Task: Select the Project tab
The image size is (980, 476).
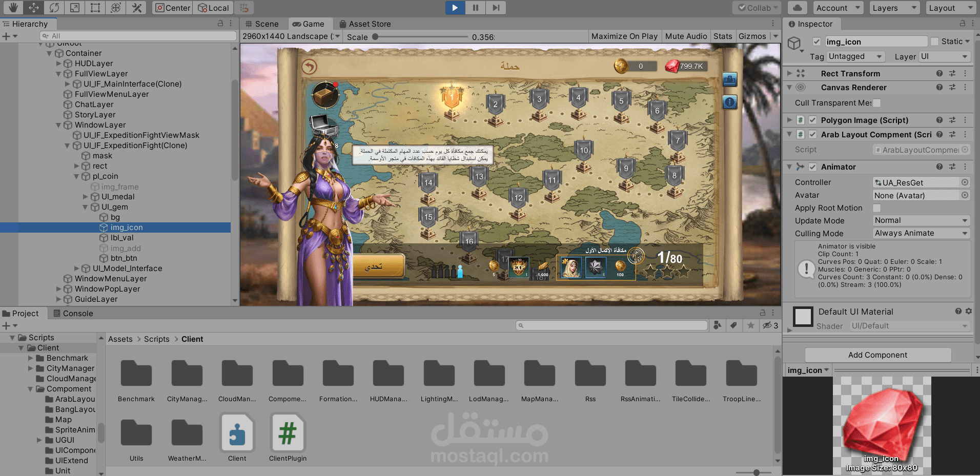Action: (21, 314)
